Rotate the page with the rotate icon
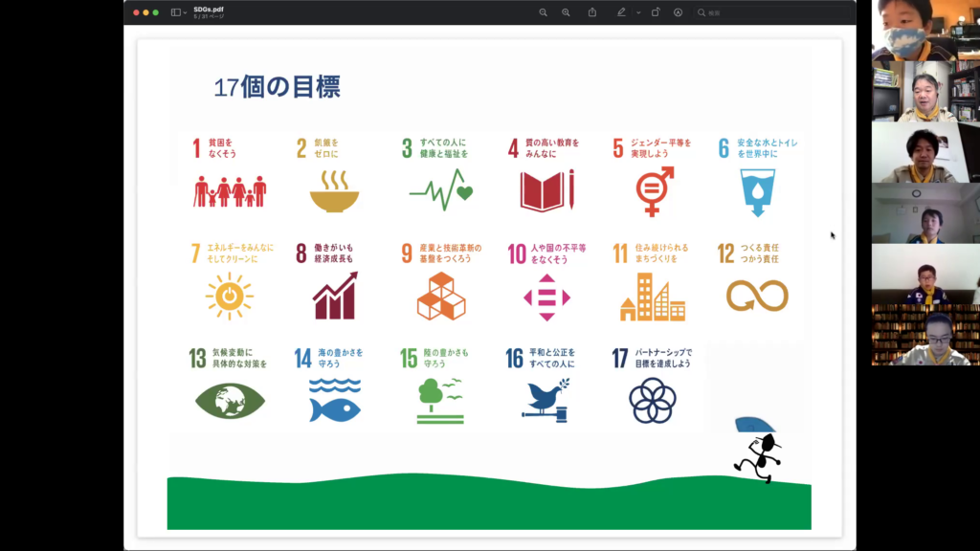The width and height of the screenshot is (980, 551). pyautogui.click(x=656, y=12)
